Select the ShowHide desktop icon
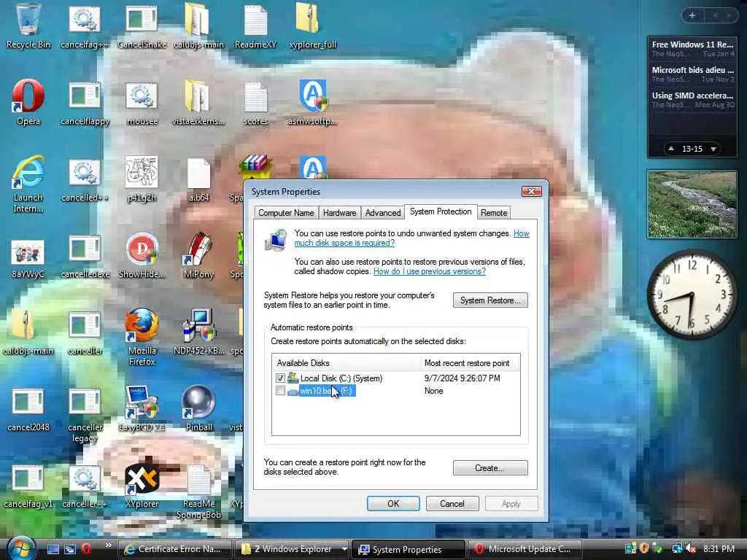This screenshot has width=747, height=560. pos(142,255)
